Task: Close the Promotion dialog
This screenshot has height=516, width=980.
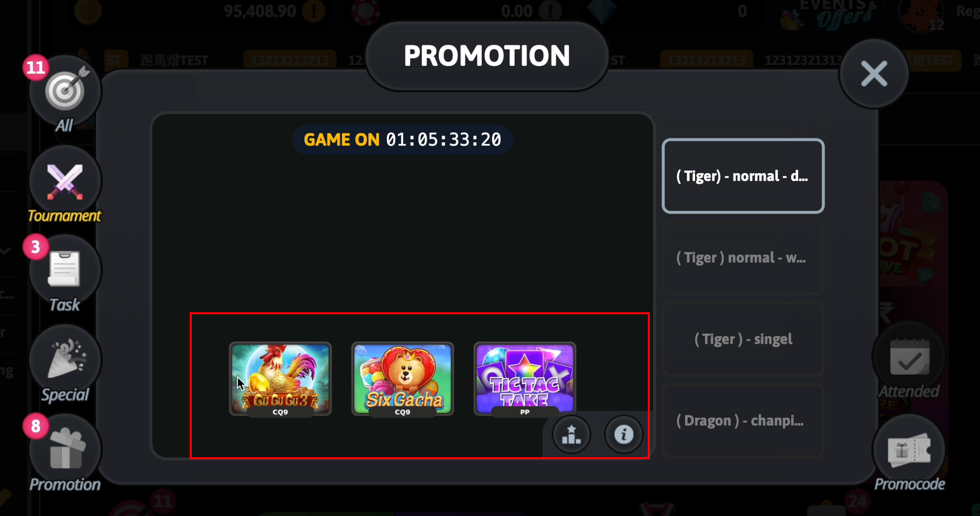Action: point(874,74)
